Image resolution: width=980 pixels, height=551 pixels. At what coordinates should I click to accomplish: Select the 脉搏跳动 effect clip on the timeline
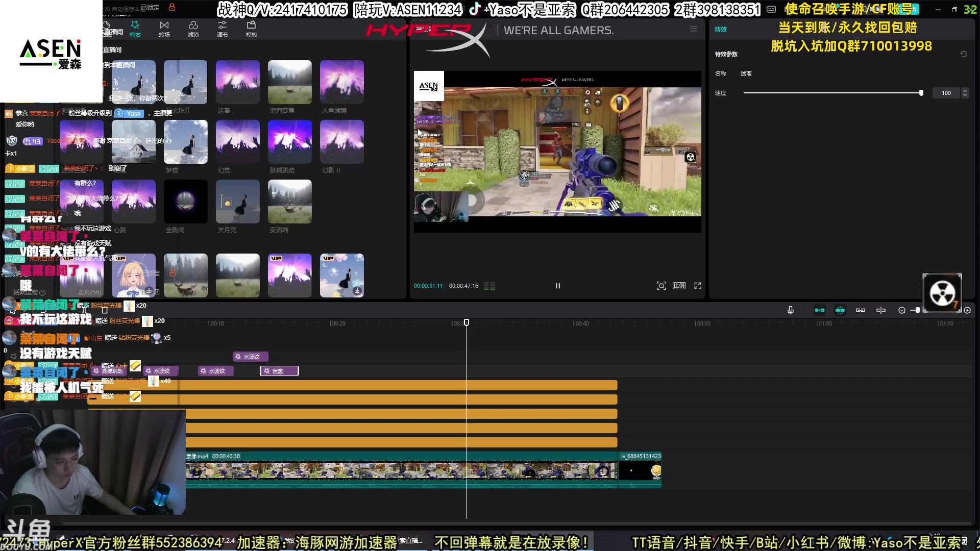click(109, 371)
